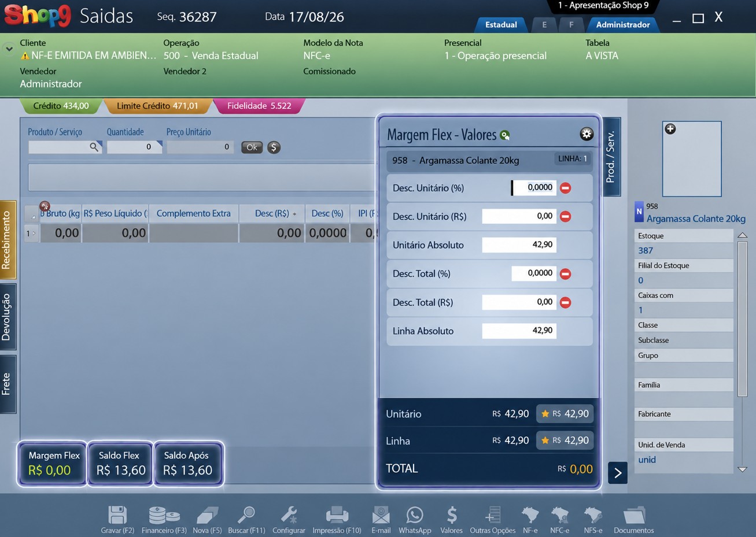
Task: Open the Documentos folder icon
Action: [x=634, y=514]
